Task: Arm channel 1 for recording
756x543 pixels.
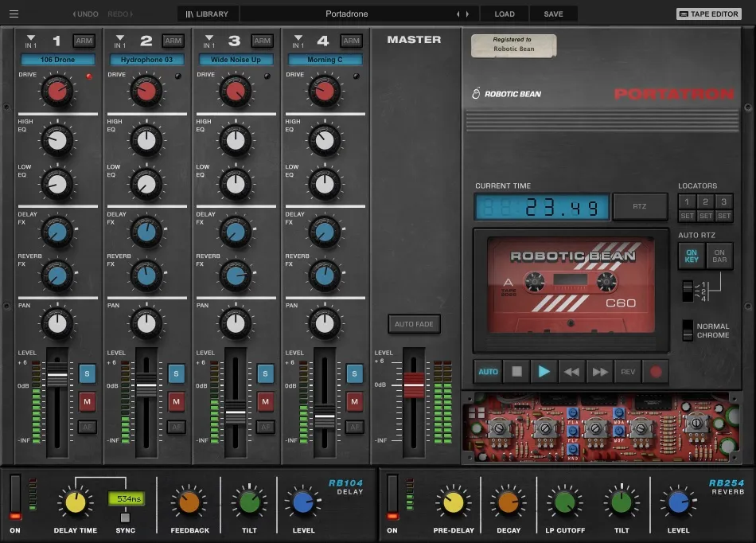Action: (x=84, y=41)
